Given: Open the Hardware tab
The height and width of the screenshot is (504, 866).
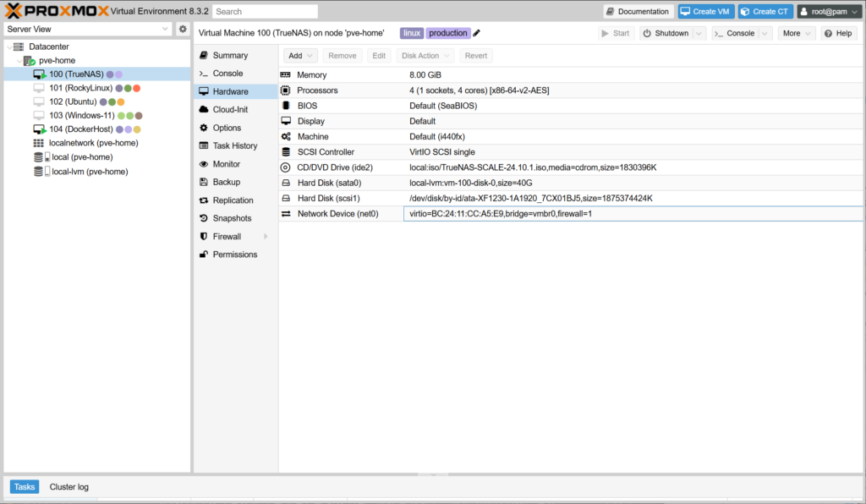Looking at the screenshot, I should (x=230, y=91).
